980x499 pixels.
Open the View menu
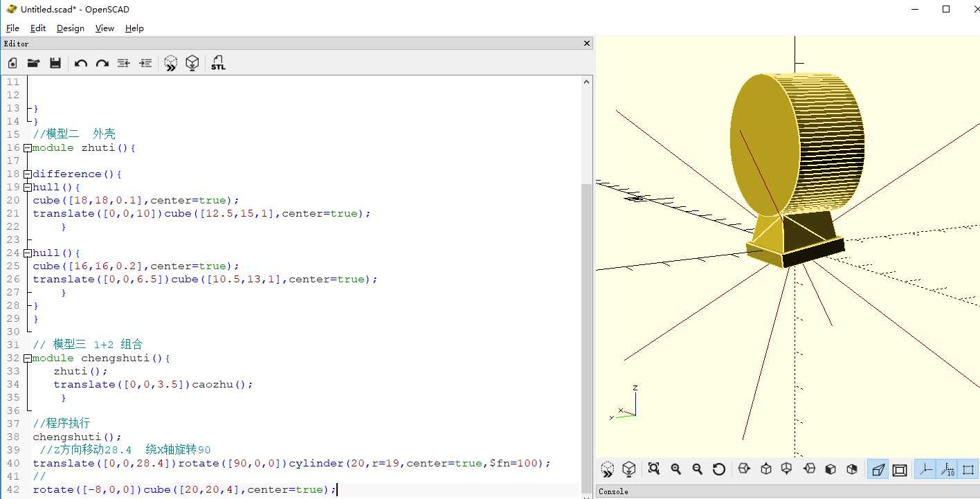pos(105,28)
